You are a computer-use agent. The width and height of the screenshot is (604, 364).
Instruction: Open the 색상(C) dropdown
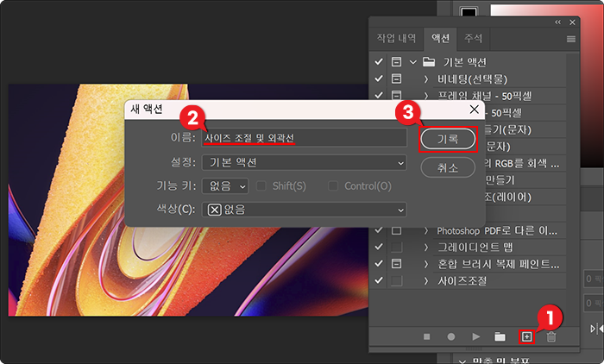pos(305,210)
